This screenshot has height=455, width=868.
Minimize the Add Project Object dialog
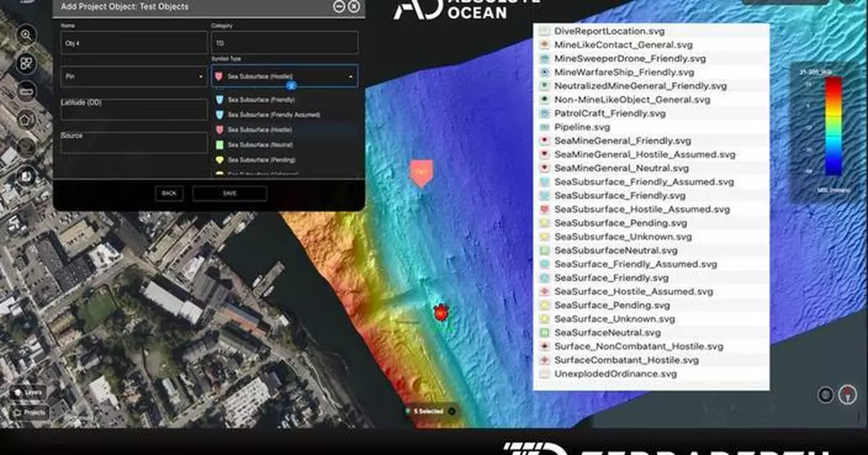pyautogui.click(x=339, y=7)
